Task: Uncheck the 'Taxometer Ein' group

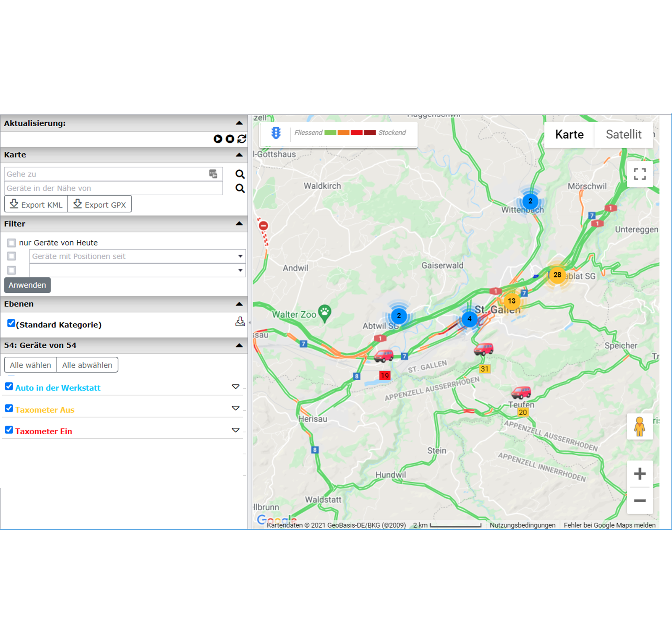Action: click(9, 430)
